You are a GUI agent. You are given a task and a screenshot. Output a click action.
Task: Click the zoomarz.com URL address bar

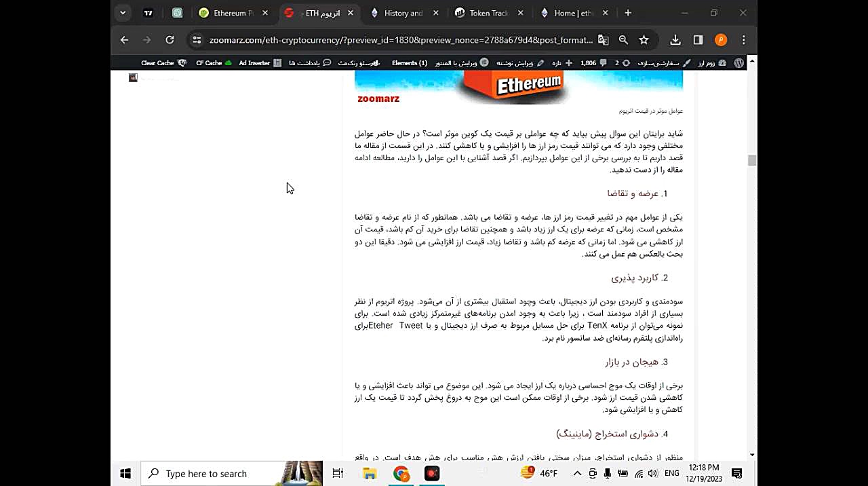point(400,40)
